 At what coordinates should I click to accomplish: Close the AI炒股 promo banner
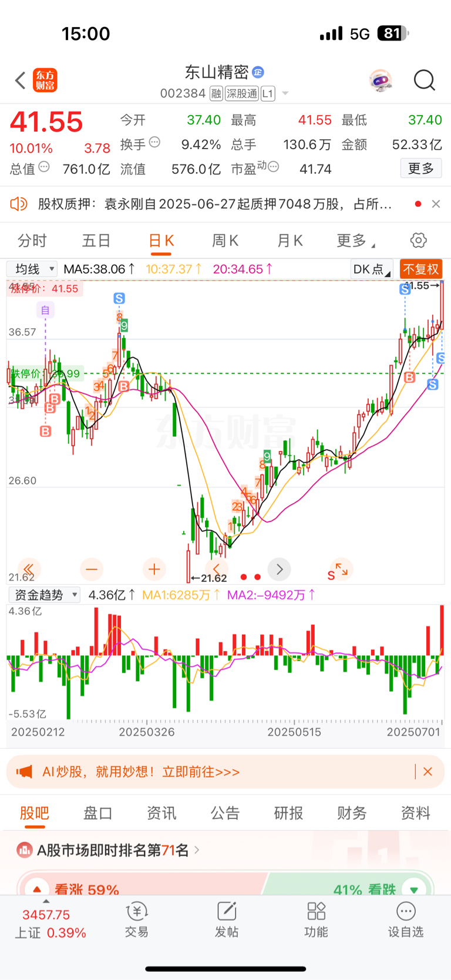[x=428, y=772]
